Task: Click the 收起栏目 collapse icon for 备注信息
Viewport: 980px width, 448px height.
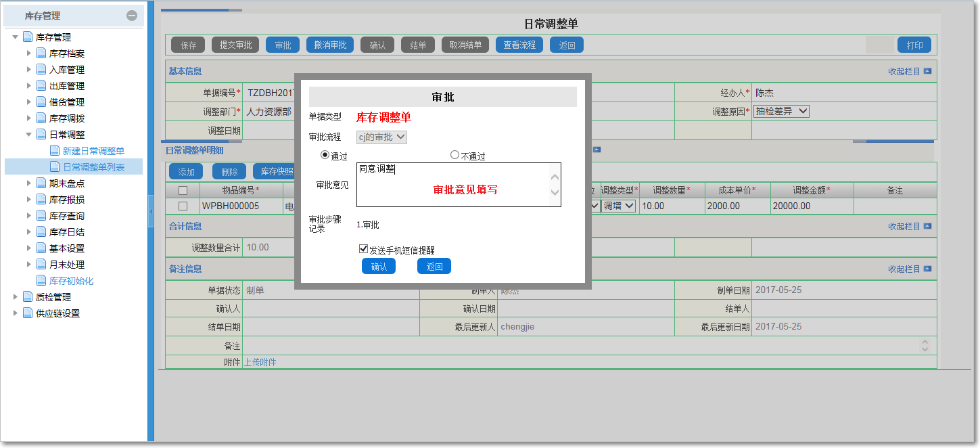Action: (x=929, y=268)
